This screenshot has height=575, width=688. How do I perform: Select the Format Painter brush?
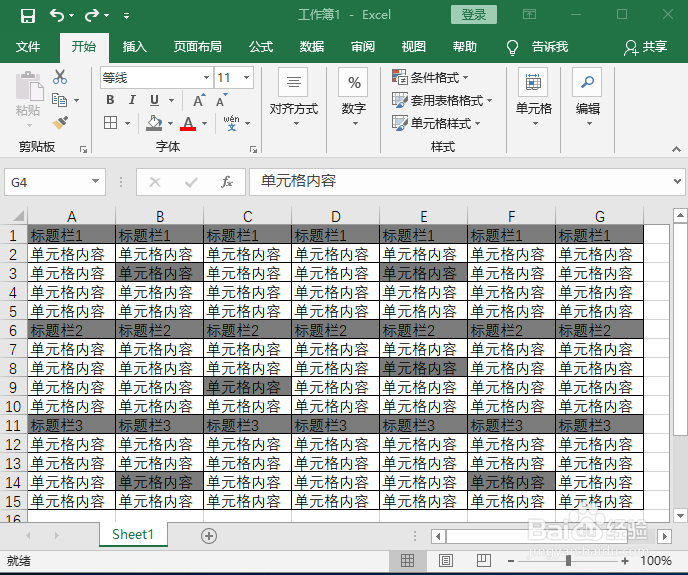[60, 123]
